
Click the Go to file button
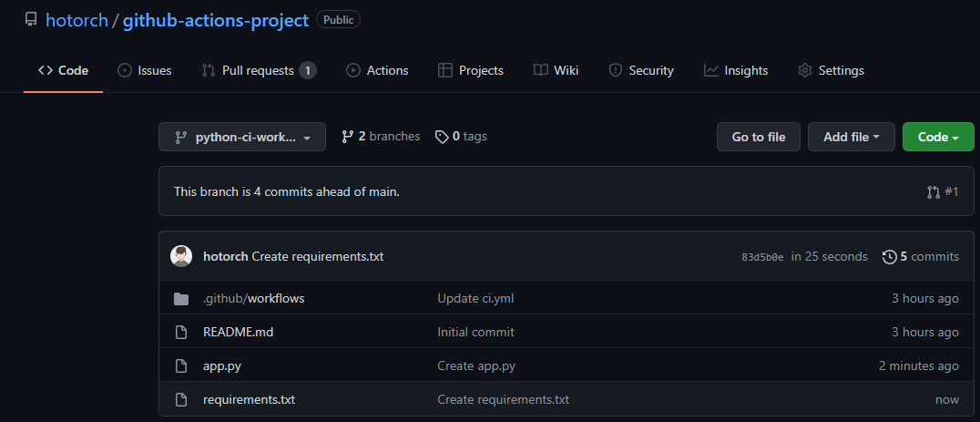(x=758, y=137)
